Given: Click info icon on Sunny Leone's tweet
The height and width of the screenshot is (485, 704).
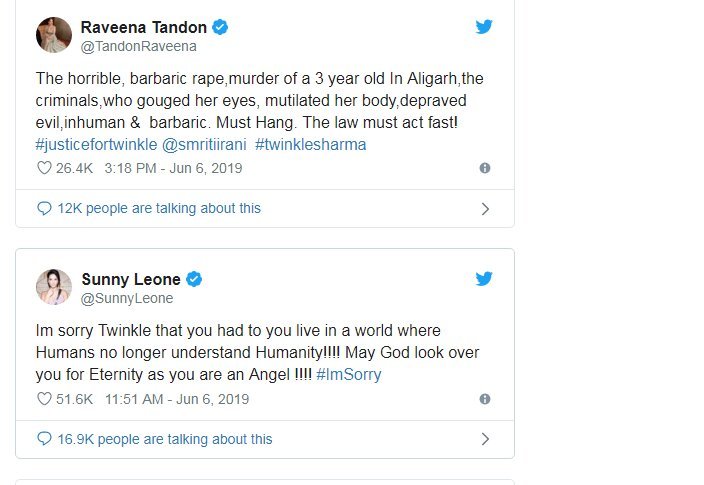Looking at the screenshot, I should (485, 399).
